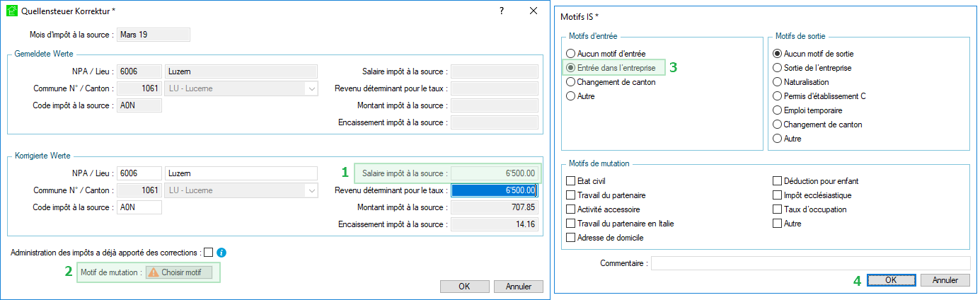The width and height of the screenshot is (980, 300).
Task: Tick the Taux d'occupation checkbox
Action: click(x=778, y=209)
